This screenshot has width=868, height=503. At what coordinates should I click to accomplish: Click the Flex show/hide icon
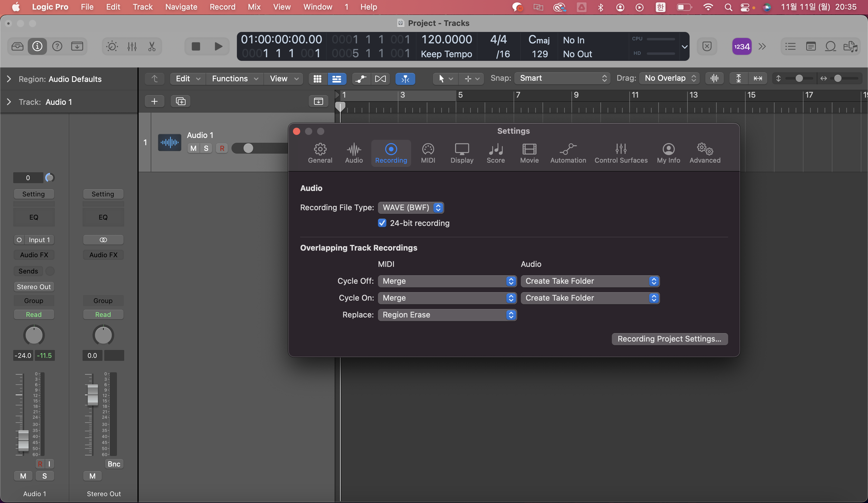tap(380, 79)
